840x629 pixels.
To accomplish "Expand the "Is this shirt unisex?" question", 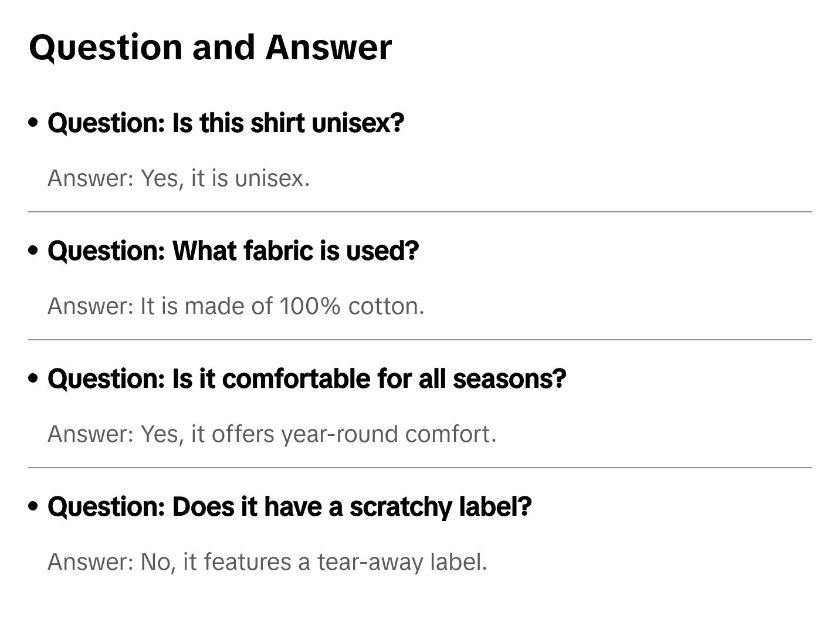I will pyautogui.click(x=226, y=123).
